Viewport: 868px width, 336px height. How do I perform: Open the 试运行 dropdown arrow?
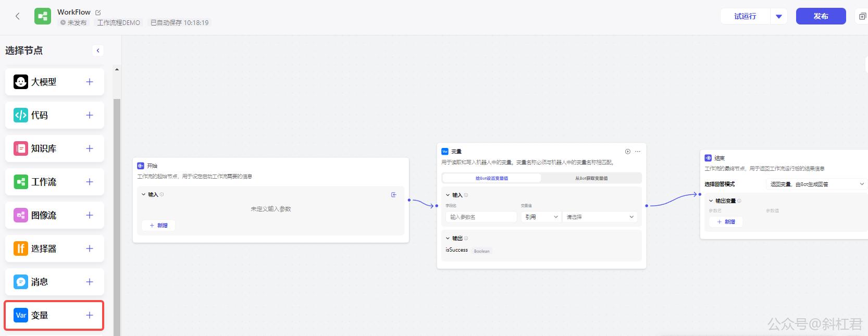779,16
